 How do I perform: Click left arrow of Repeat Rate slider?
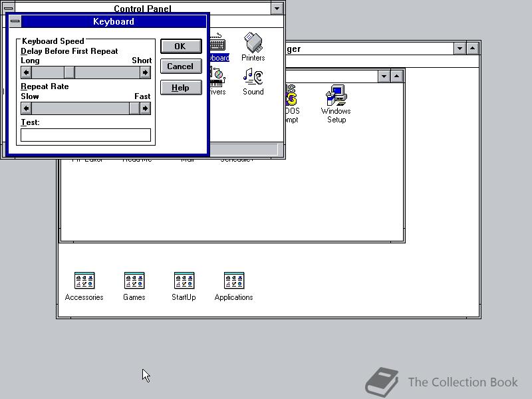(27, 108)
